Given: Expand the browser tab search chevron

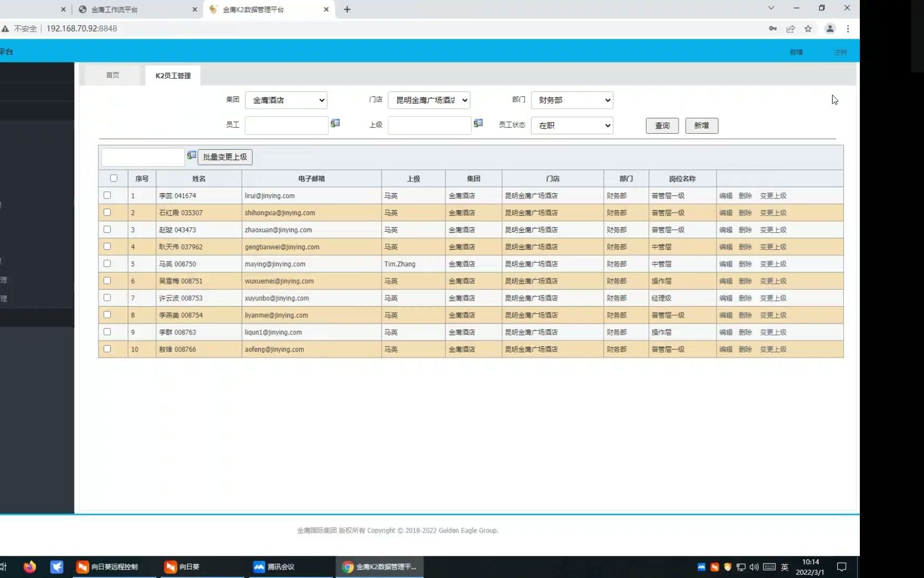Looking at the screenshot, I should pyautogui.click(x=771, y=8).
